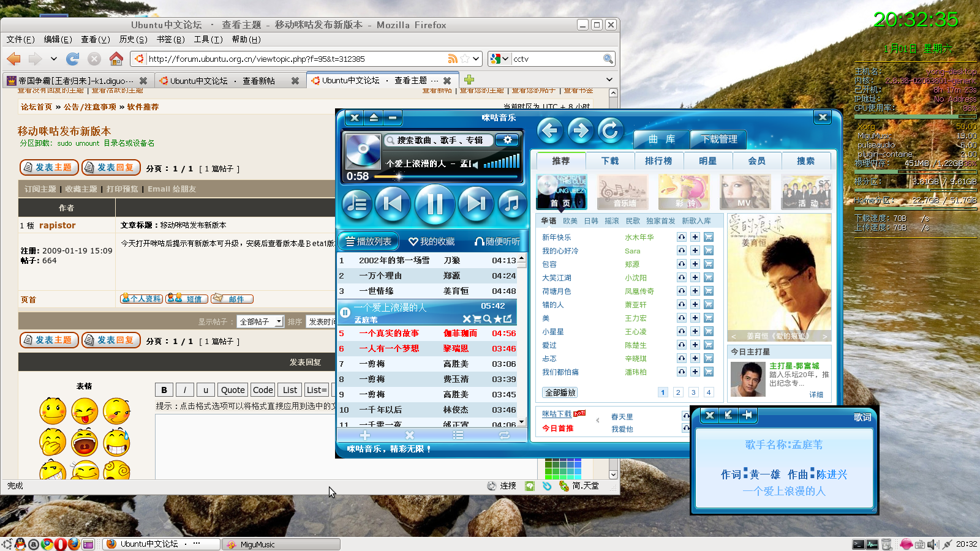The image size is (980, 551).
Task: Favorite current song with star icon
Action: [498, 319]
